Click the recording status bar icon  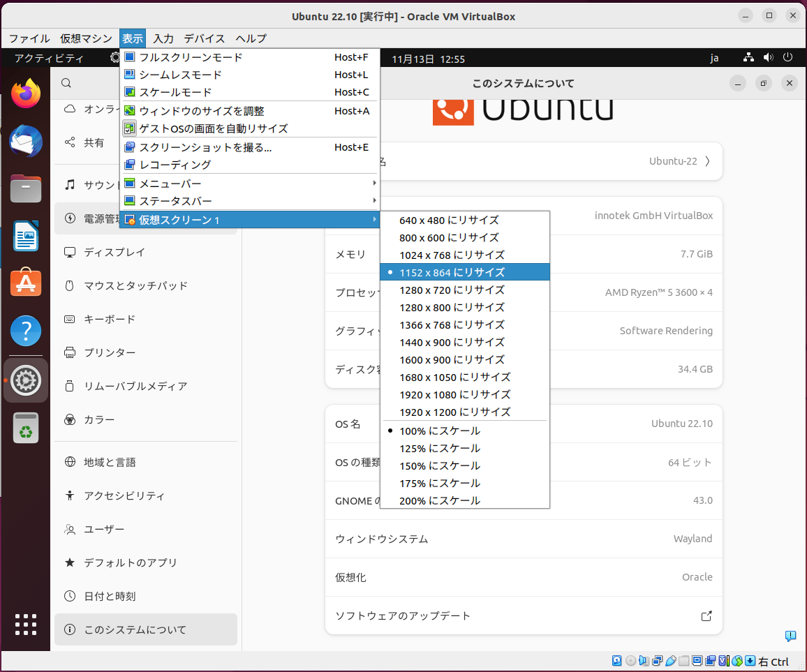711,662
